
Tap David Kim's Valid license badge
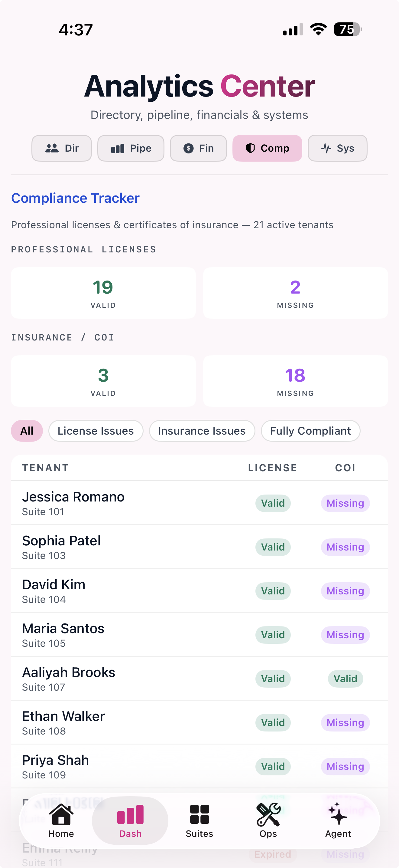(x=273, y=591)
